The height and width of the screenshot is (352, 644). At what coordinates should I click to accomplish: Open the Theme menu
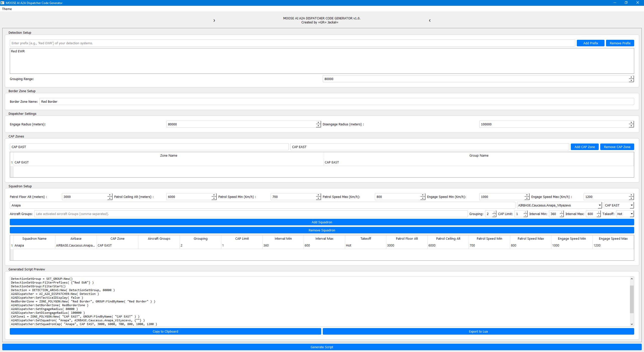coord(7,9)
